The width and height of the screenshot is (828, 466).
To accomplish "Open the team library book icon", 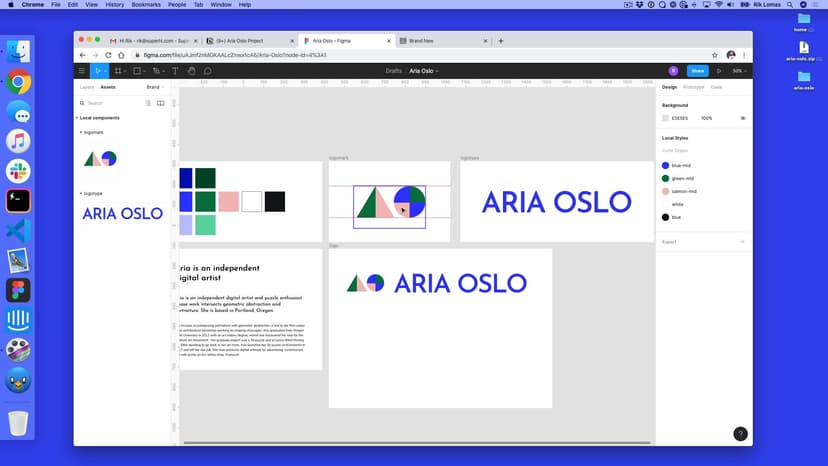I will (x=161, y=103).
